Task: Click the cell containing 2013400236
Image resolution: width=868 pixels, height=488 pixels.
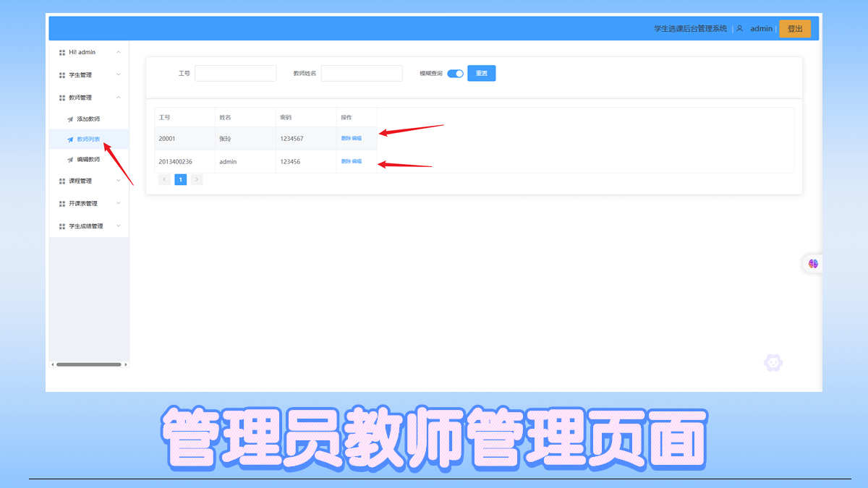Action: click(184, 161)
